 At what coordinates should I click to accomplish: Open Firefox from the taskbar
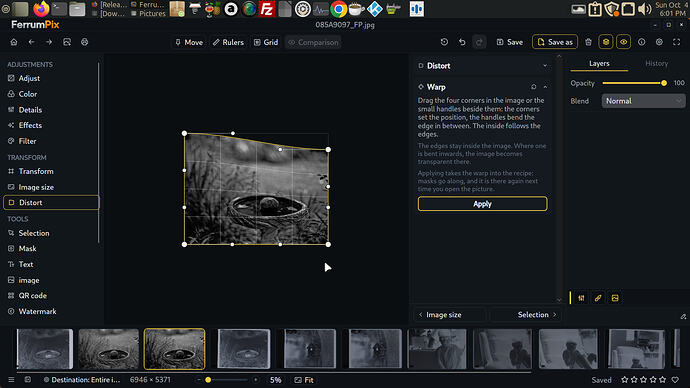41,8
